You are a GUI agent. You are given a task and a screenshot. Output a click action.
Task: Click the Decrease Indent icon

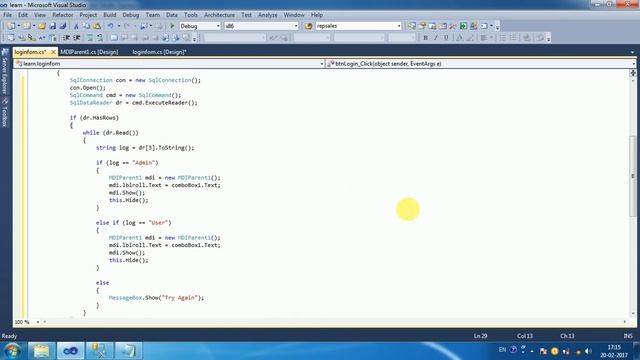66,38
